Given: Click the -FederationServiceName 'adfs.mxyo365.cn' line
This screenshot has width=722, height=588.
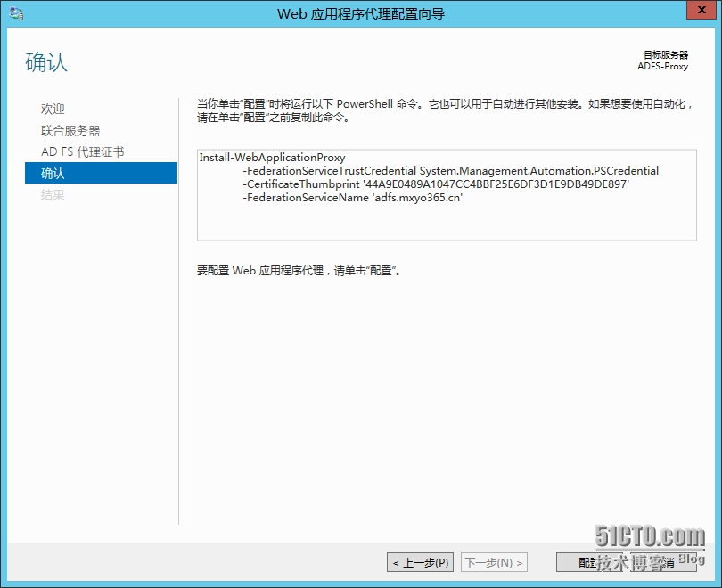Looking at the screenshot, I should point(352,198).
